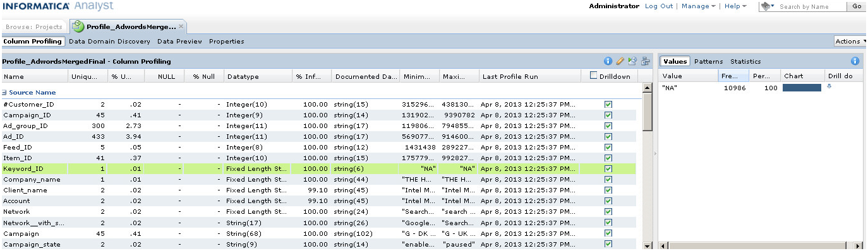Uncheck Drilldown for Campaign row
The width and height of the screenshot is (868, 251).
[608, 233]
